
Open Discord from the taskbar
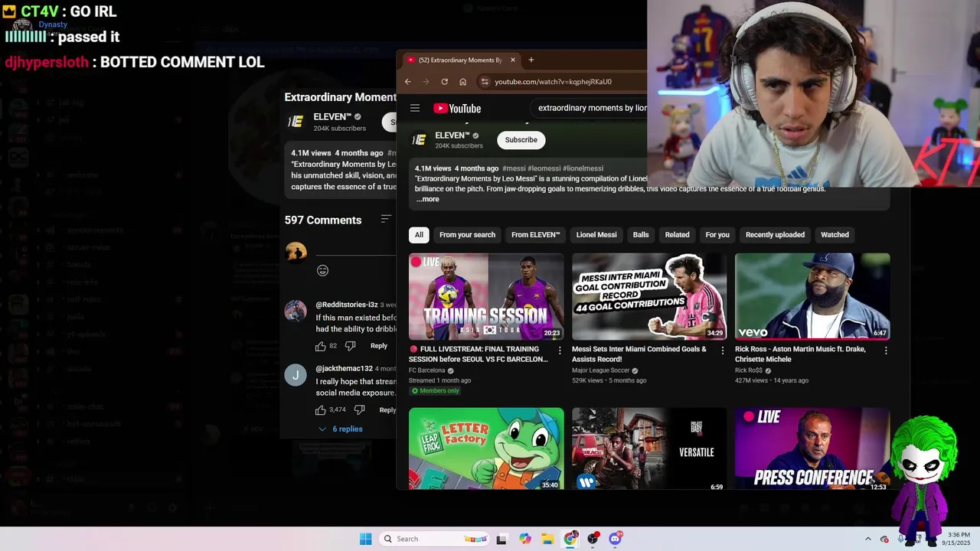[615, 539]
